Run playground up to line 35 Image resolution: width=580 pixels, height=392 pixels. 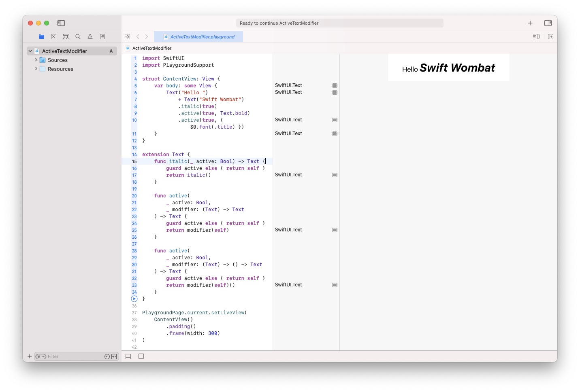tap(134, 299)
